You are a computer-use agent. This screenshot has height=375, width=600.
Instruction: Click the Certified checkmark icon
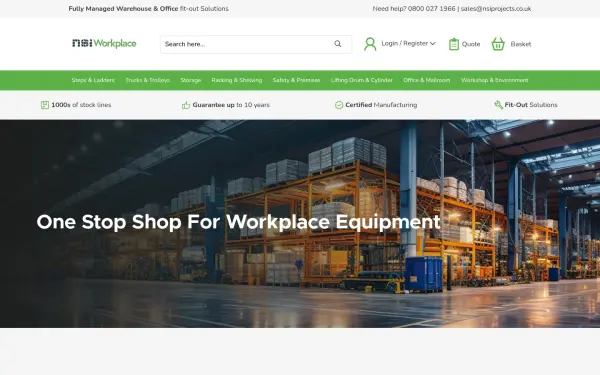[x=339, y=105]
